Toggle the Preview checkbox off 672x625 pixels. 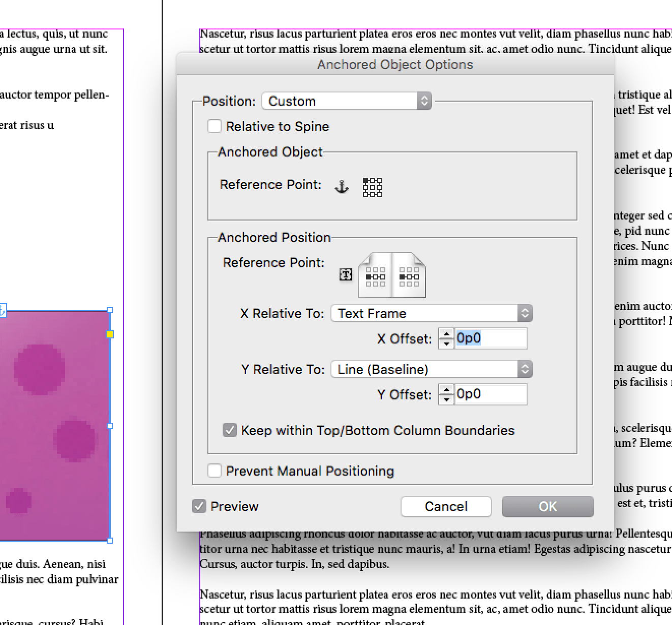pyautogui.click(x=199, y=506)
